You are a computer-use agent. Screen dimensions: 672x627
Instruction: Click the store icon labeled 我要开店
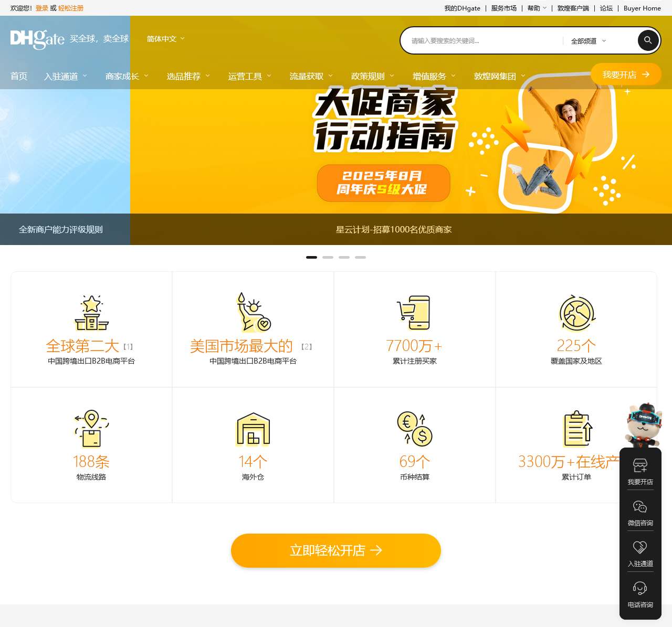640,465
